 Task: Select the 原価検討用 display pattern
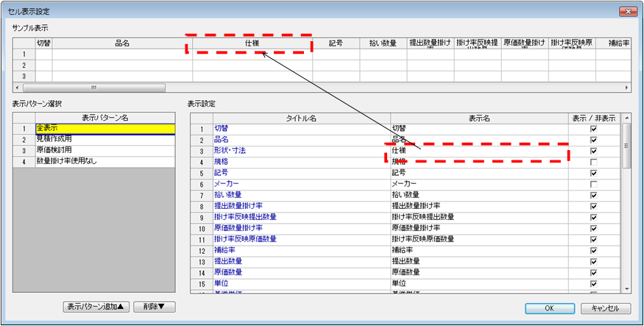tap(105, 150)
